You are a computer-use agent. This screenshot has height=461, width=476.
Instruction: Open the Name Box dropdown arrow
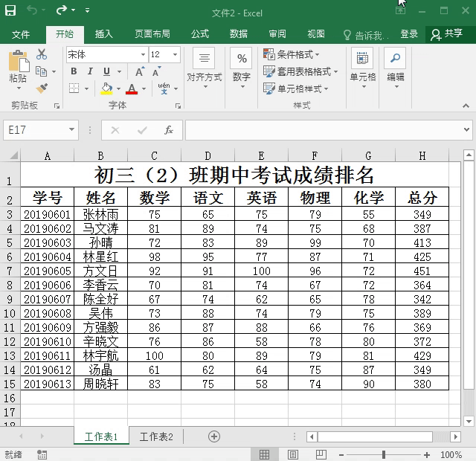click(x=72, y=130)
